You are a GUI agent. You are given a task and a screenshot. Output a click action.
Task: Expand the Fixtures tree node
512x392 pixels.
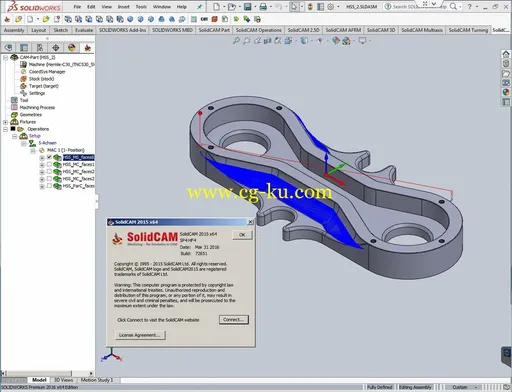[x=5, y=122]
